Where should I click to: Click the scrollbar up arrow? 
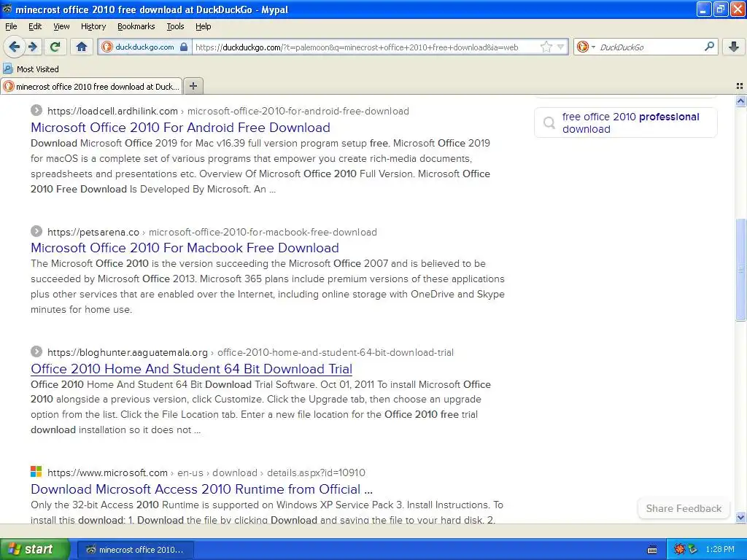tap(740, 101)
